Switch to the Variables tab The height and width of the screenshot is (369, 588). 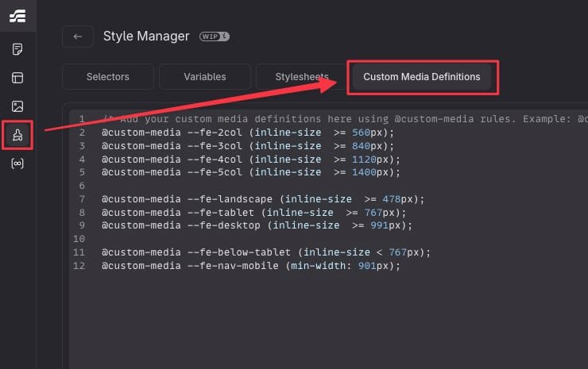pyautogui.click(x=205, y=77)
